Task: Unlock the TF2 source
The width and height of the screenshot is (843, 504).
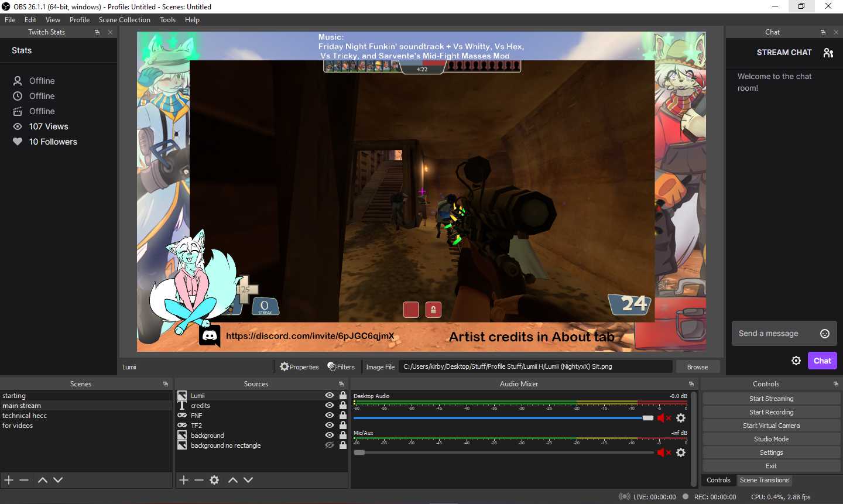Action: 343,426
